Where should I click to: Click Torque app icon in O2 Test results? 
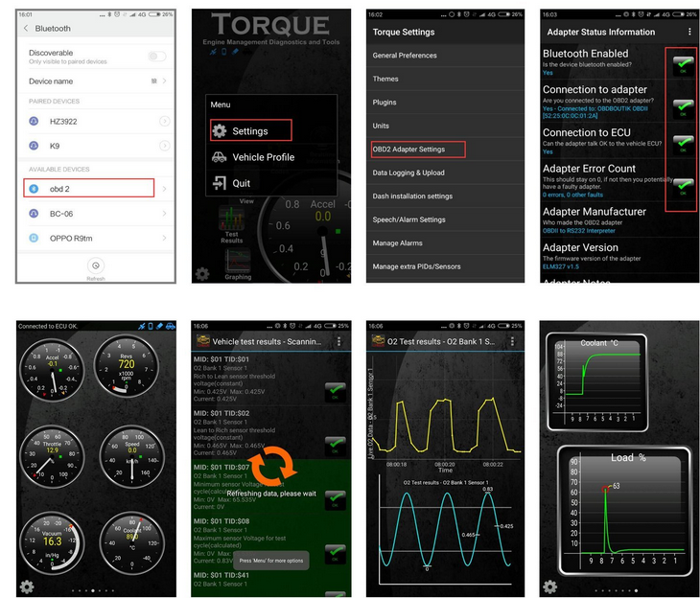tap(378, 341)
